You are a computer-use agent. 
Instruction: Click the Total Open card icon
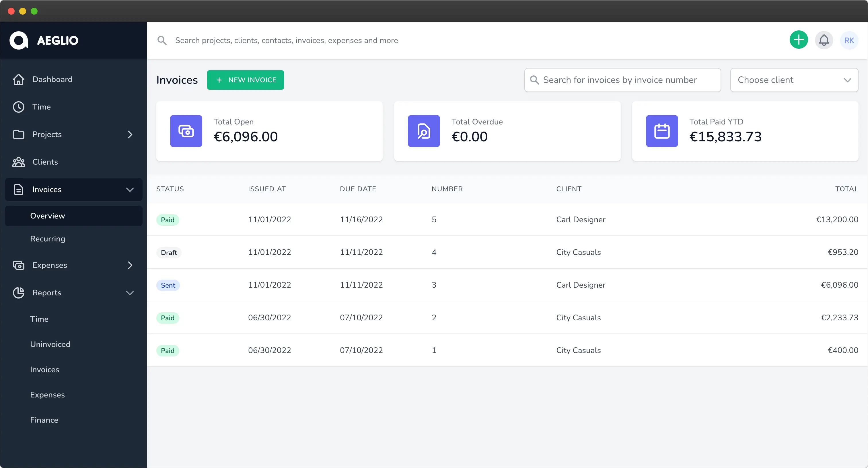click(x=186, y=131)
